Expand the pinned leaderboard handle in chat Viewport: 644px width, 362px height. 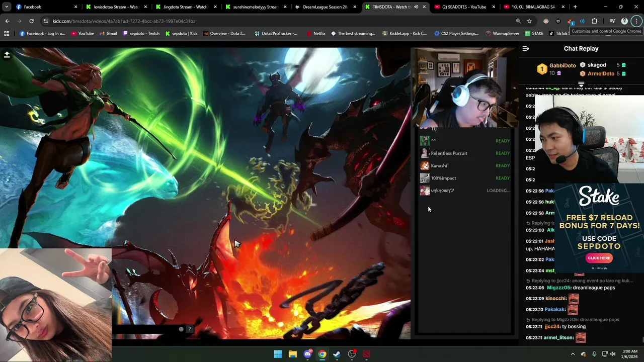(581, 84)
